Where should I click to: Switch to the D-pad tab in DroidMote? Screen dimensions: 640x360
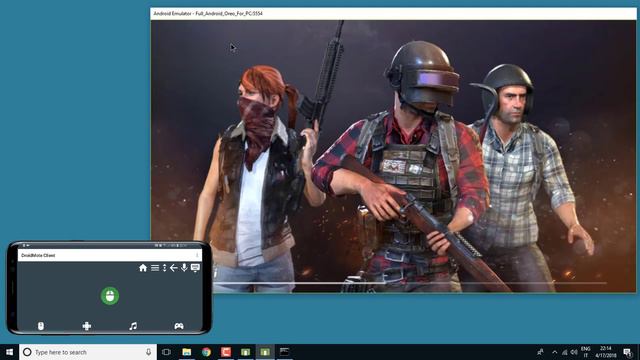tap(87, 326)
